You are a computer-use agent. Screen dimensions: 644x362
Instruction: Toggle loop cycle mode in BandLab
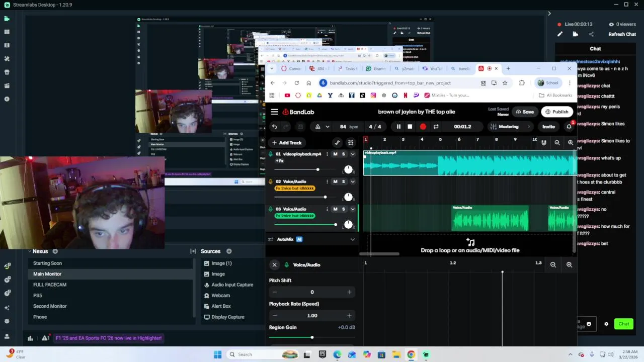pos(436,127)
